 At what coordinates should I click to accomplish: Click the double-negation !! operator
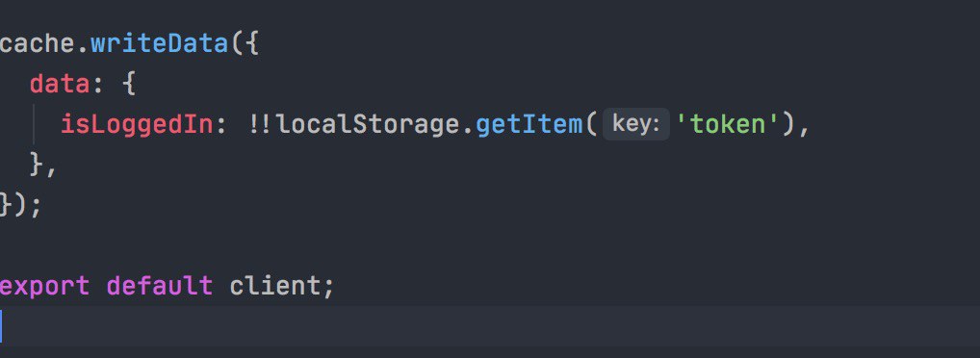click(261, 125)
